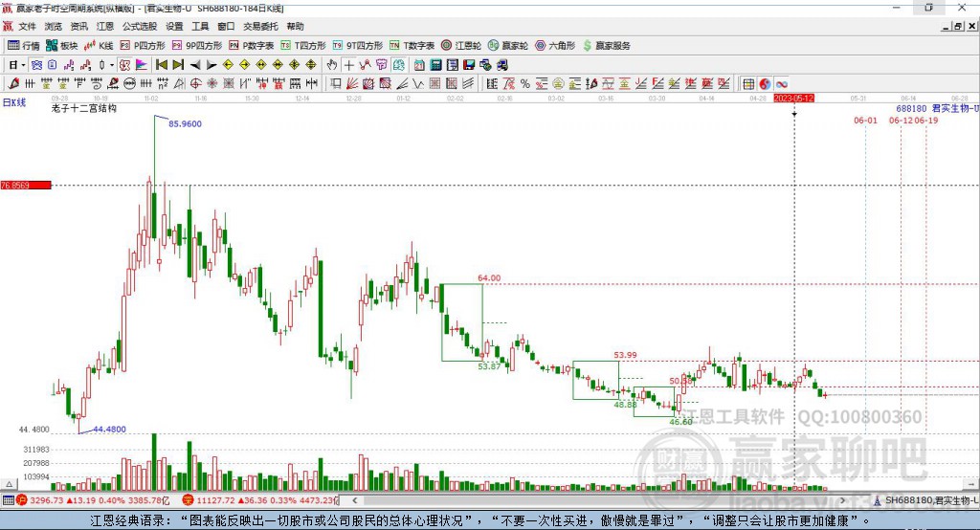Step chart back with the left triangle

195,64
